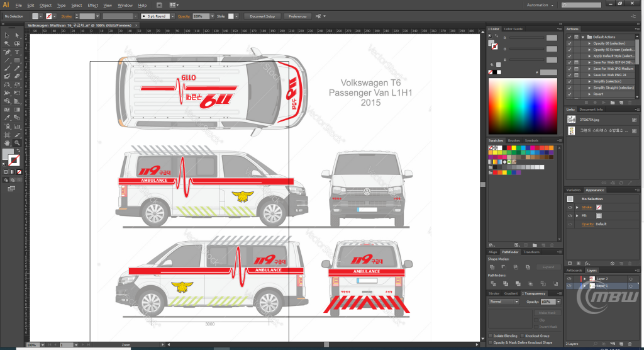Viewport: 644px width, 350px height.
Task: Select the Gradient tool
Action: point(17,110)
